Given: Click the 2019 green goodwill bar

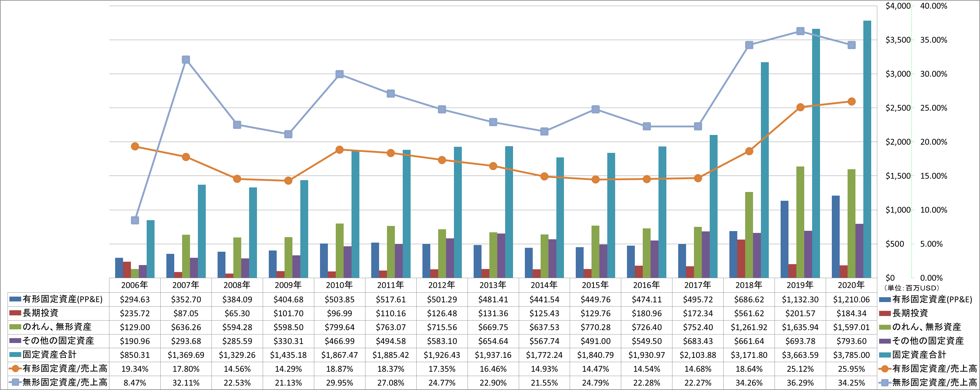Looking at the screenshot, I should coord(800,222).
